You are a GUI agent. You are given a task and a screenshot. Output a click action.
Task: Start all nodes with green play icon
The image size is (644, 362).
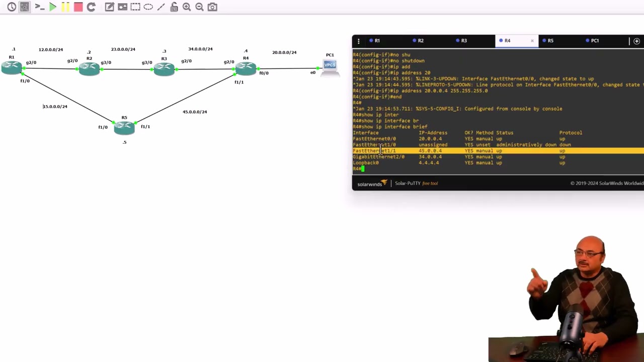coord(53,7)
